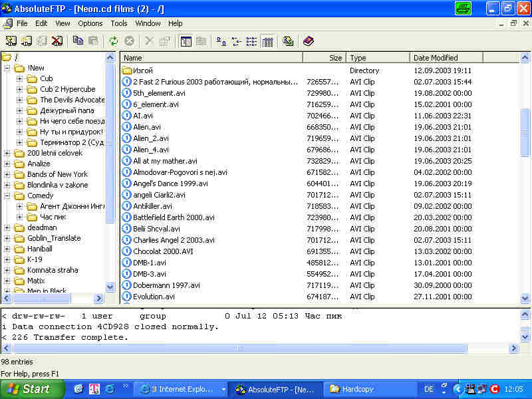The width and height of the screenshot is (532, 399).
Task: Toggle the list view button
Action: click(252, 41)
